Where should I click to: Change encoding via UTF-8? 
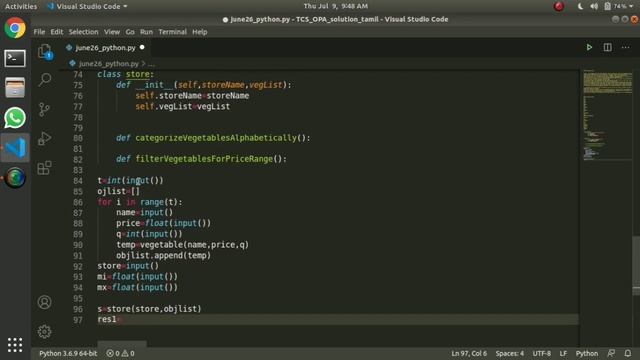pos(542,353)
